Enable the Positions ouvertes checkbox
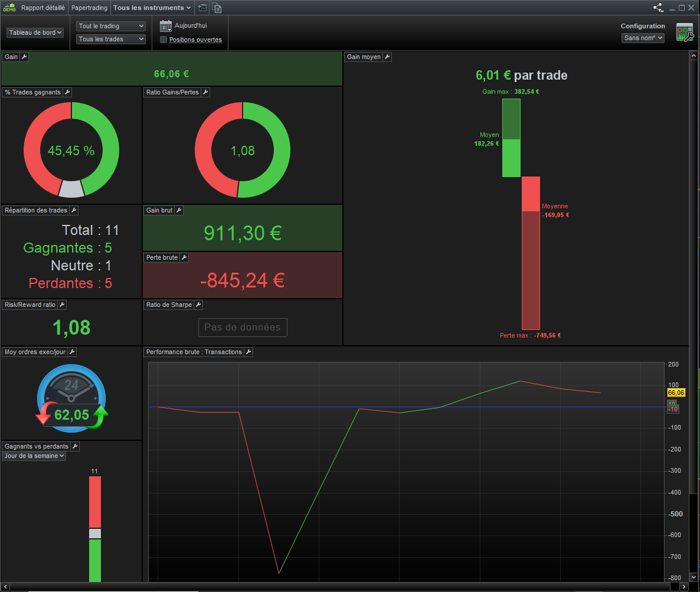The width and height of the screenshot is (700, 592). (163, 40)
